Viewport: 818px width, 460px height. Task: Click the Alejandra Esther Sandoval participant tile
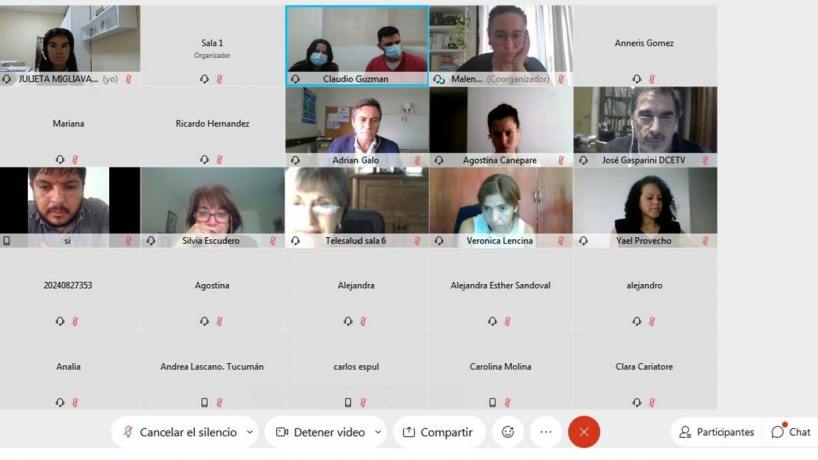point(501,288)
